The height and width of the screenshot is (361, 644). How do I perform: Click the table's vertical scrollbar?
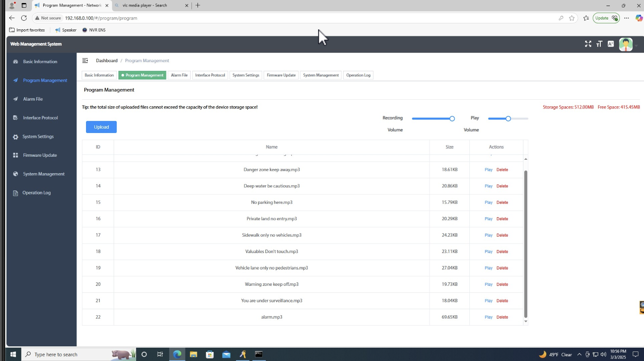click(526, 244)
